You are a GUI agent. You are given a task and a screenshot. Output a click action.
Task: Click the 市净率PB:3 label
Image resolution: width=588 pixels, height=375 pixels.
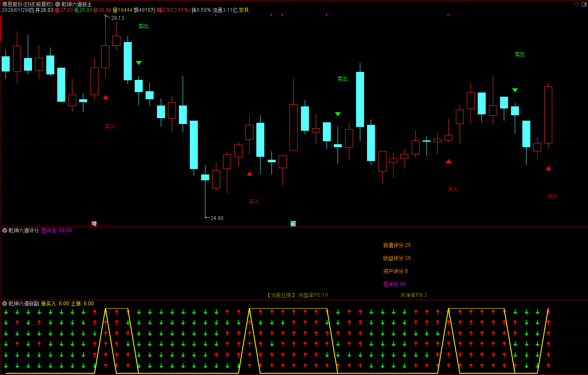point(413,295)
